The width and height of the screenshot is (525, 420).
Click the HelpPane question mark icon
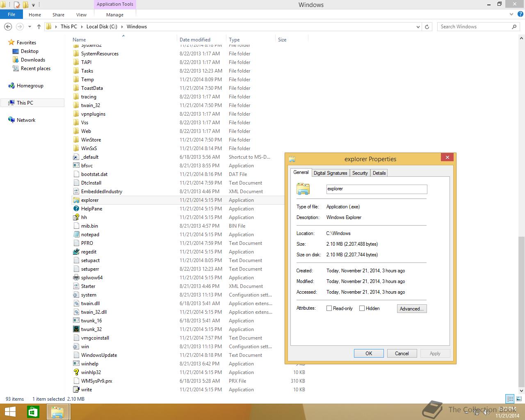76,209
